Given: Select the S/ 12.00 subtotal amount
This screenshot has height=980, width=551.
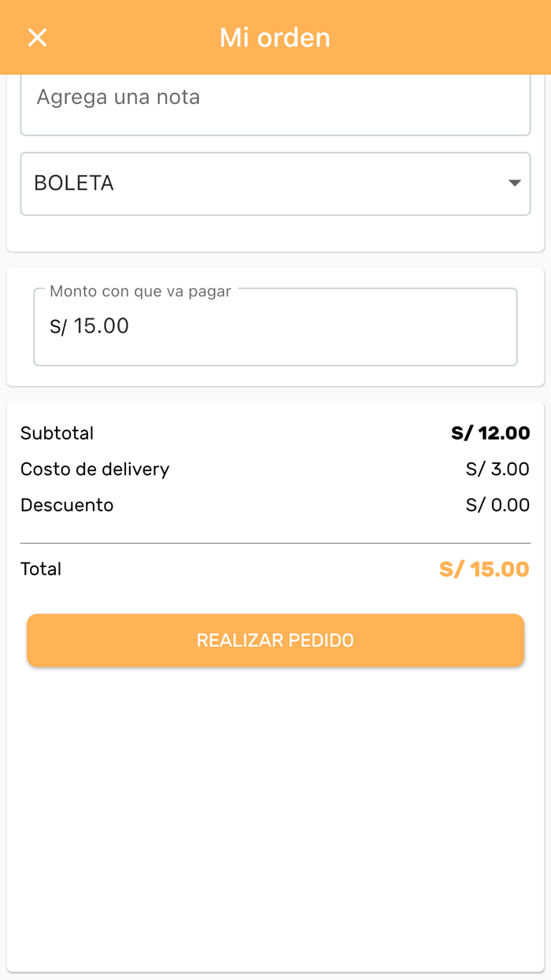Looking at the screenshot, I should pyautogui.click(x=490, y=433).
